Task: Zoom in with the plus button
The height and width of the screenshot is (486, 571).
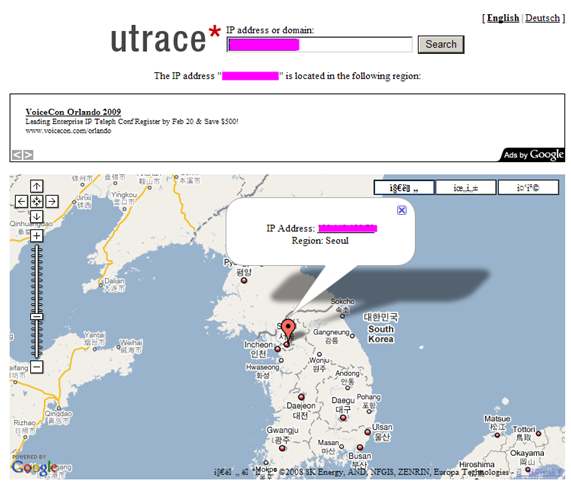Action: tap(36, 236)
